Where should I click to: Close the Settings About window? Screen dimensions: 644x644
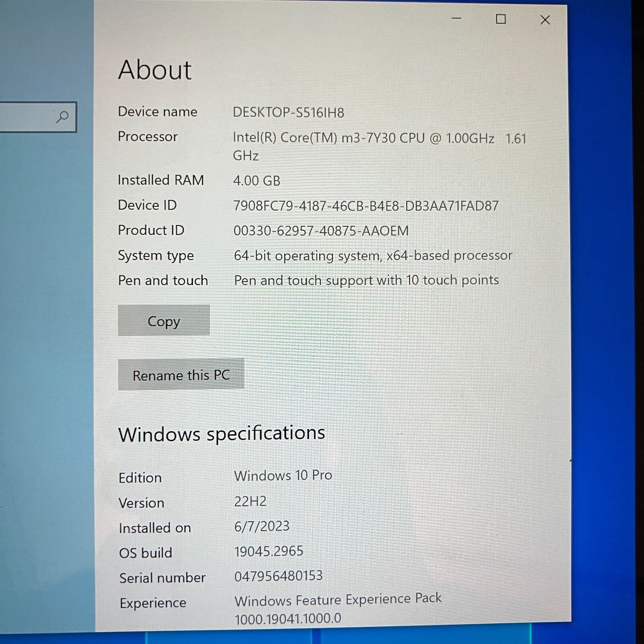[545, 20]
